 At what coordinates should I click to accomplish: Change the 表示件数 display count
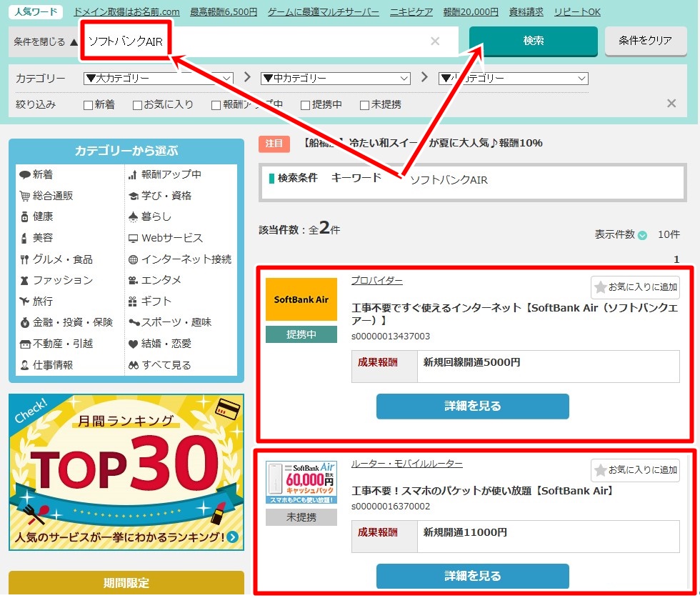click(x=642, y=235)
